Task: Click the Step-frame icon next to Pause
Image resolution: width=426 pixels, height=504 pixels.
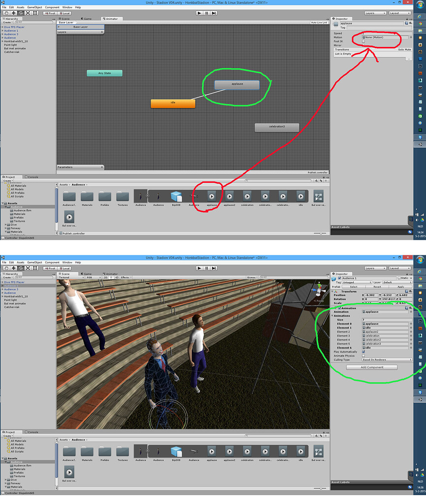Action: tap(213, 13)
